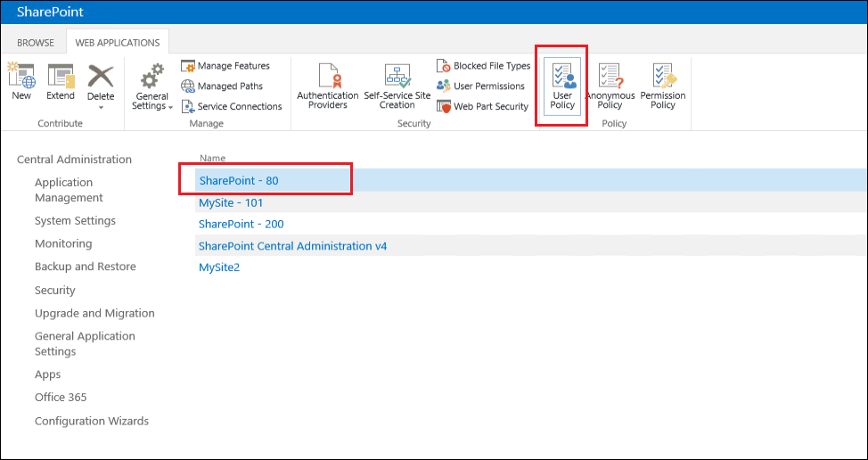Click the Extend web application icon

coord(61,75)
